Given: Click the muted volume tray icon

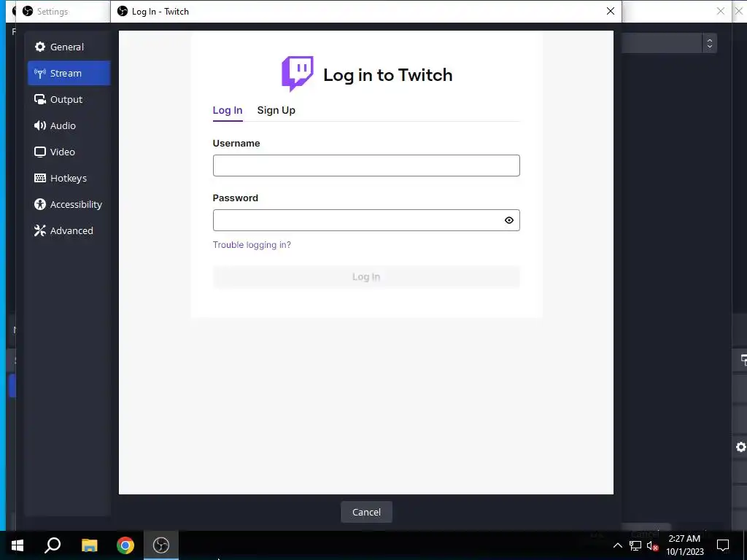Looking at the screenshot, I should tap(652, 545).
